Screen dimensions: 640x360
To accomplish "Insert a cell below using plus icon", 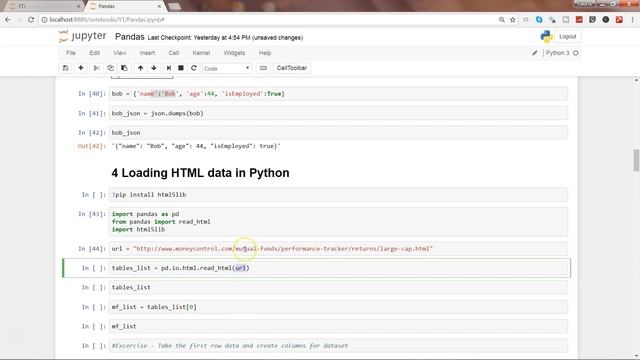I will click(81, 68).
